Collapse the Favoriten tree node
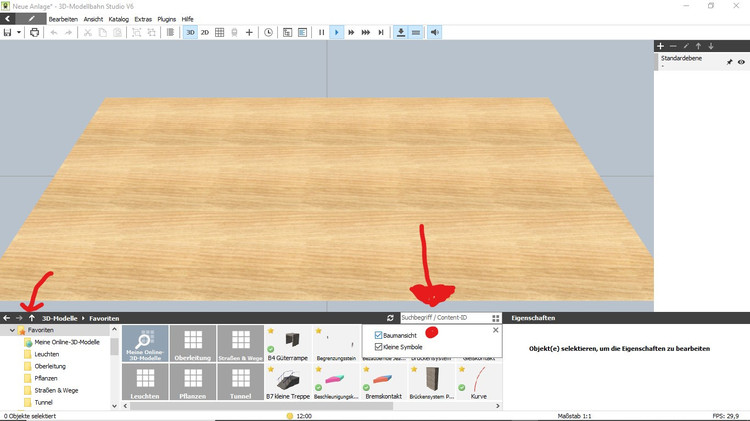 click(13, 330)
